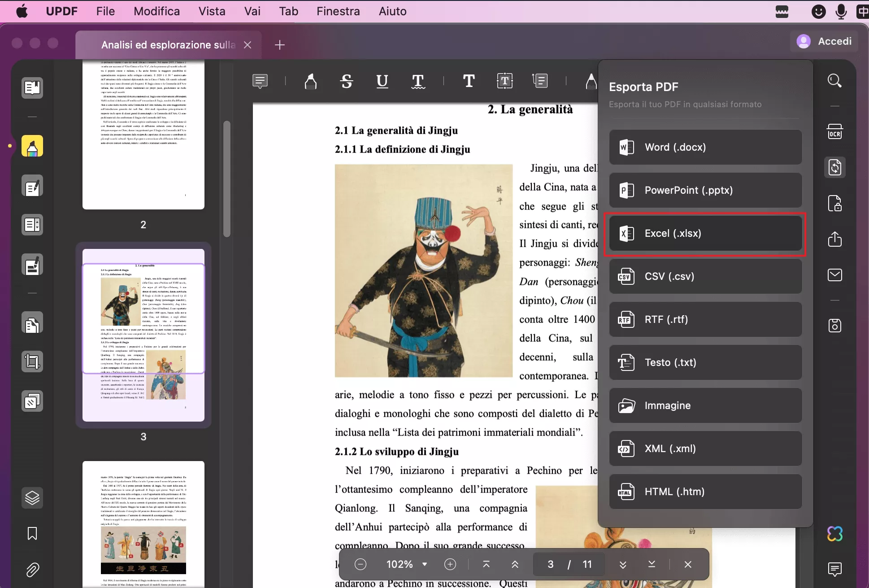Select the Highlighter tool in toolbar
The image size is (869, 588).
[x=310, y=81]
